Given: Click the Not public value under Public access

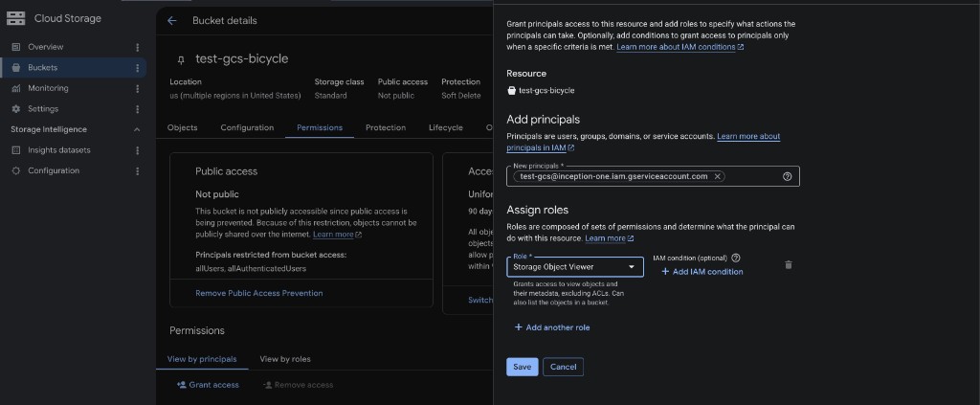Looking at the screenshot, I should point(395,96).
